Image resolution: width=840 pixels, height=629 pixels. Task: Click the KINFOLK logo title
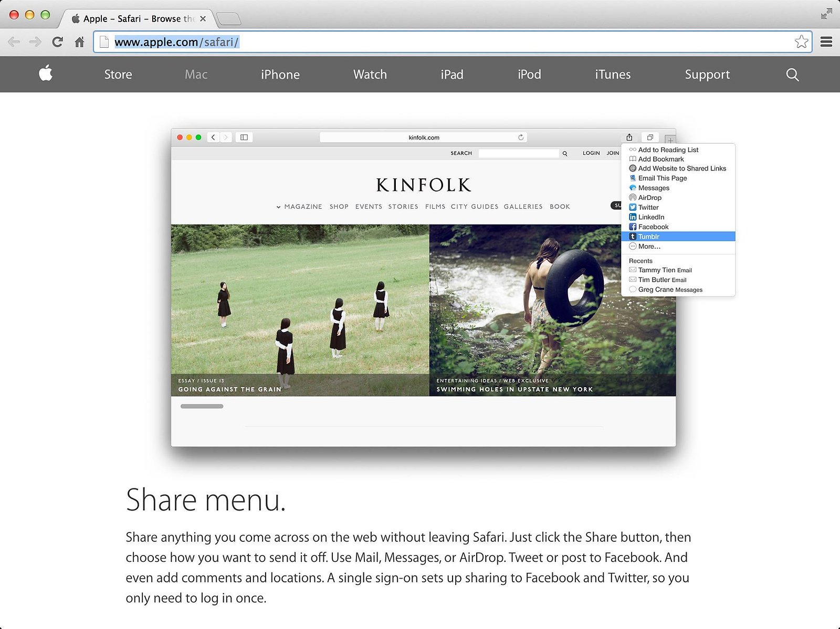tap(424, 185)
